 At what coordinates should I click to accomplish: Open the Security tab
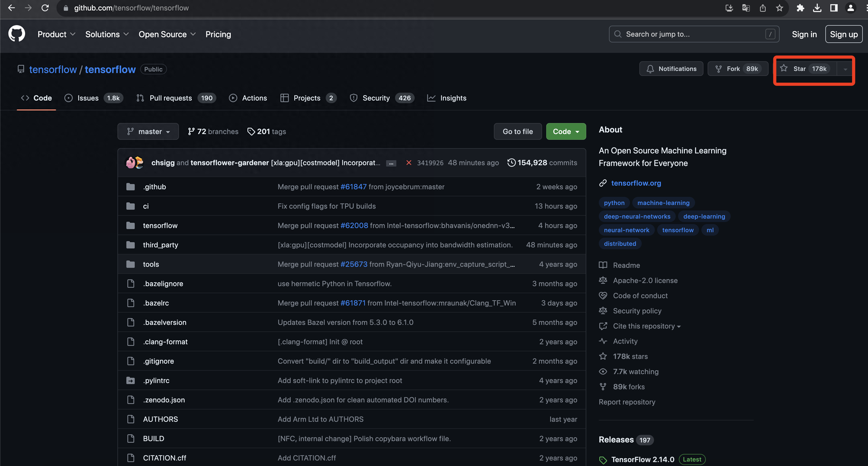pyautogui.click(x=382, y=98)
